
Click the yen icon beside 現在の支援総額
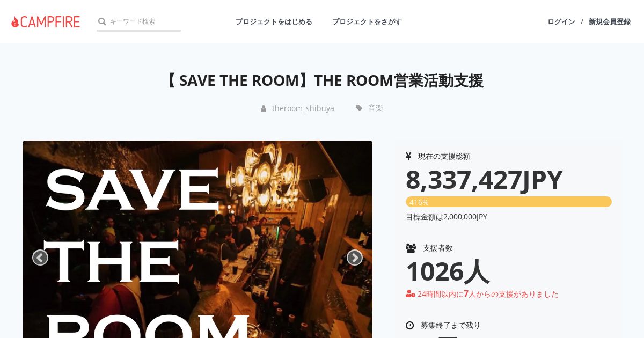pyautogui.click(x=408, y=156)
